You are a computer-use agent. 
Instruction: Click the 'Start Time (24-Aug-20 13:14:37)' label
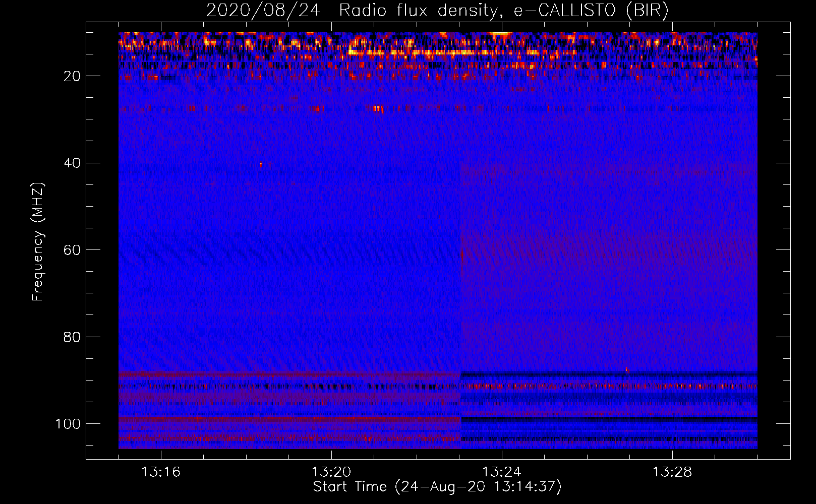pos(437,487)
